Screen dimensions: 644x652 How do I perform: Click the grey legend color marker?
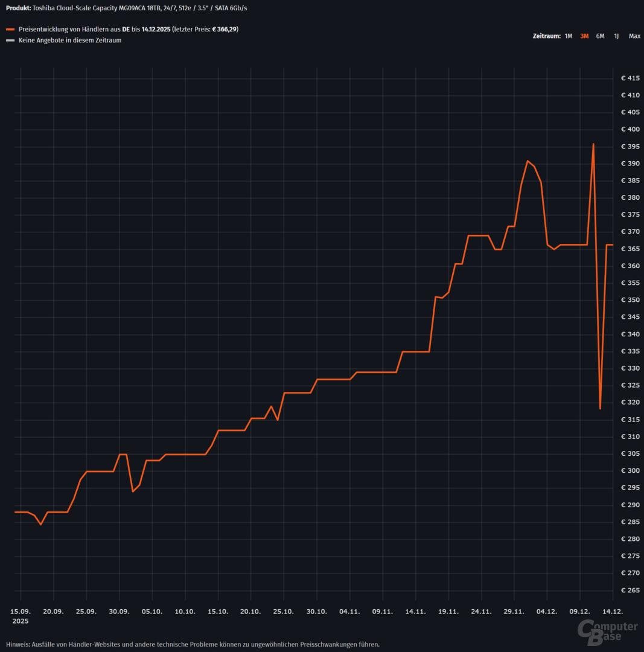[10, 41]
